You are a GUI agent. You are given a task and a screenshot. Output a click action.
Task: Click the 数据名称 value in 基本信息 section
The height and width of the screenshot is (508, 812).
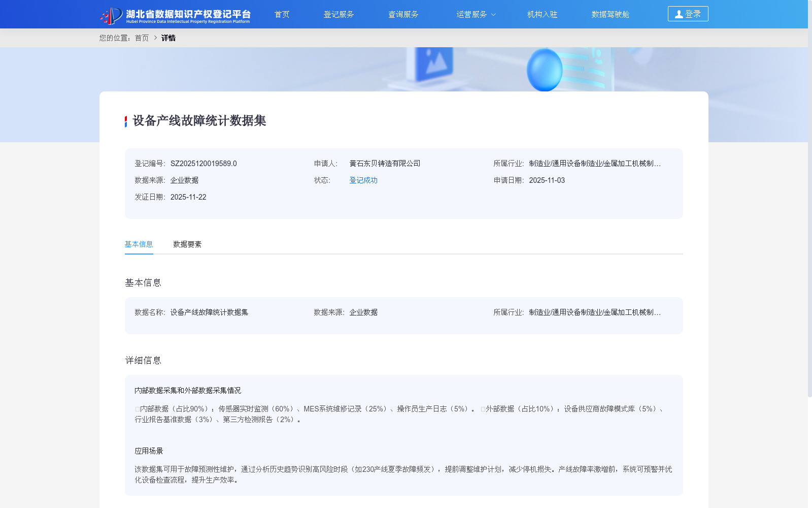pos(209,312)
